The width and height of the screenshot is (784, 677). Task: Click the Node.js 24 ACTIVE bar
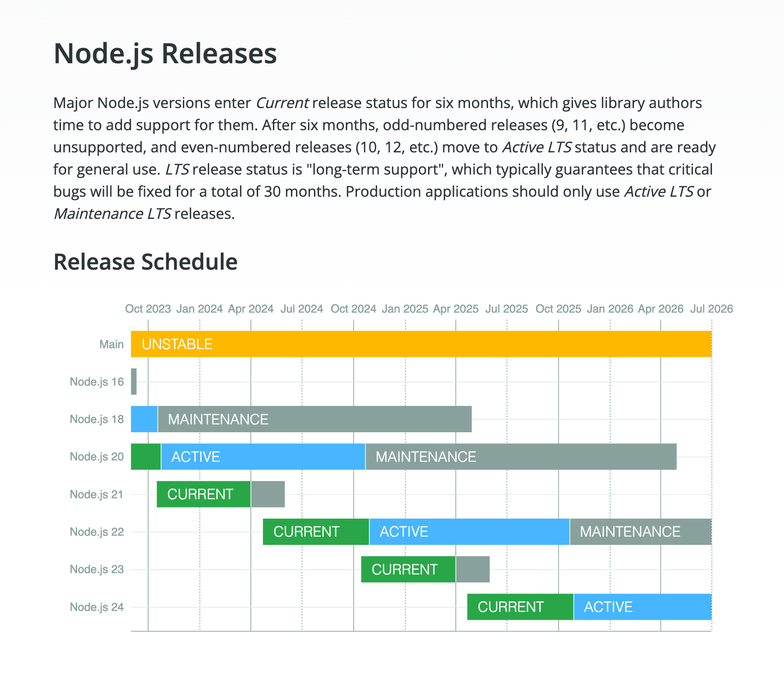pyautogui.click(x=643, y=607)
